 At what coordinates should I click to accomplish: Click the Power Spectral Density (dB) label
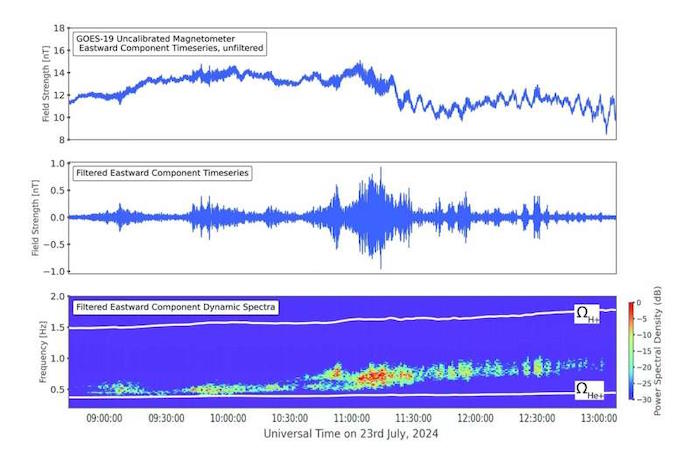pyautogui.click(x=657, y=351)
